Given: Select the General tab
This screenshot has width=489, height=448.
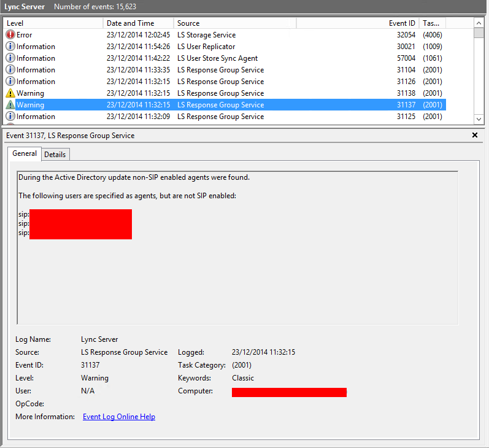Looking at the screenshot, I should (x=25, y=153).
